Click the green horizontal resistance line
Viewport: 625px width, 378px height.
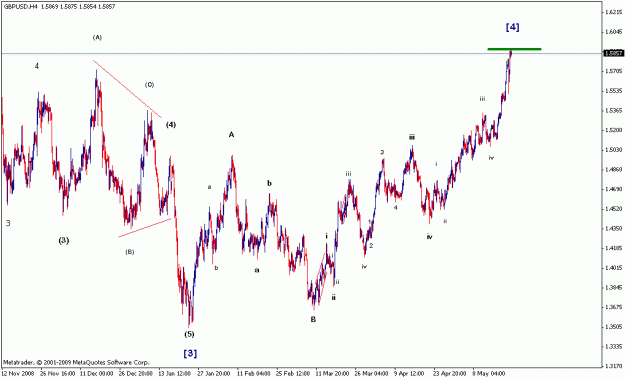514,49
